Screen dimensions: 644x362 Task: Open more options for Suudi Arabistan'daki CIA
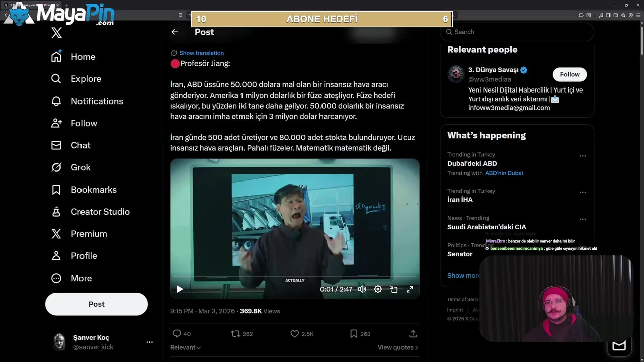[583, 219]
